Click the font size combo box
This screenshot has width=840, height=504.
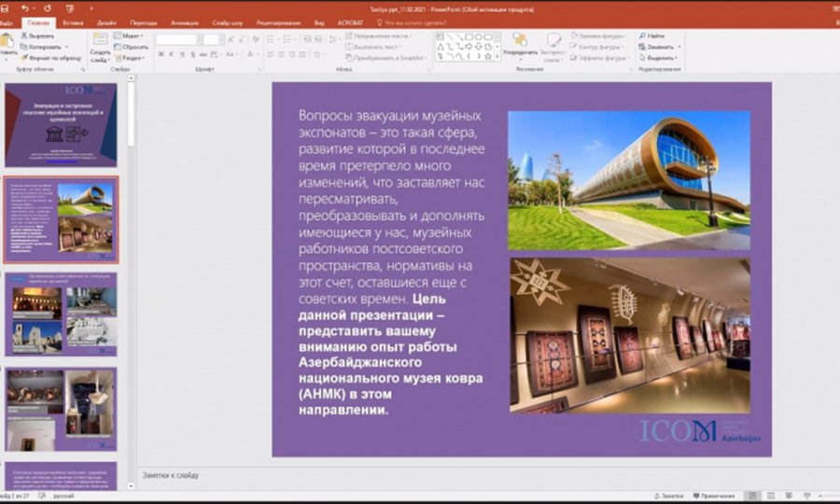coord(214,39)
